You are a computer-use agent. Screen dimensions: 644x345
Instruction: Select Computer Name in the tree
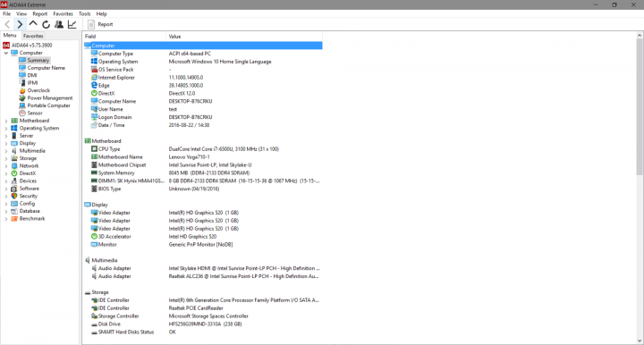click(46, 68)
